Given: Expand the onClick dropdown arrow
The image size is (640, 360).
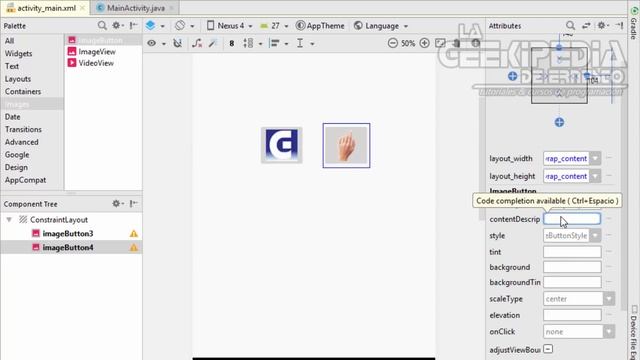Looking at the screenshot, I should 609,331.
